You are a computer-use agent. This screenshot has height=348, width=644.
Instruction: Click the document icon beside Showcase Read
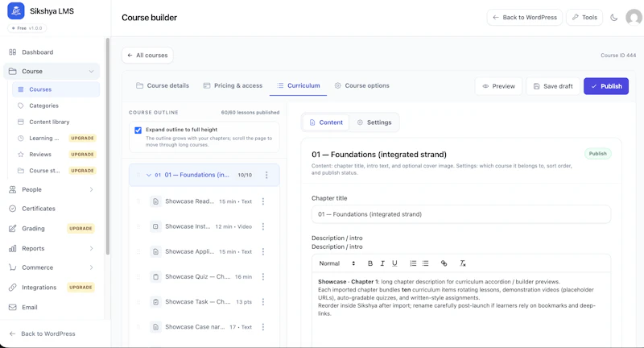coord(155,201)
